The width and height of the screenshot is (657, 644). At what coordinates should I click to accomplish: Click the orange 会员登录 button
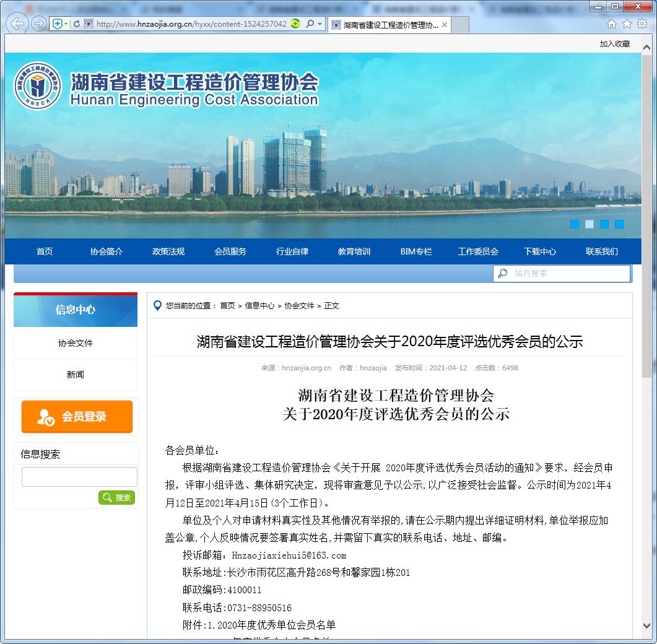coord(77,417)
